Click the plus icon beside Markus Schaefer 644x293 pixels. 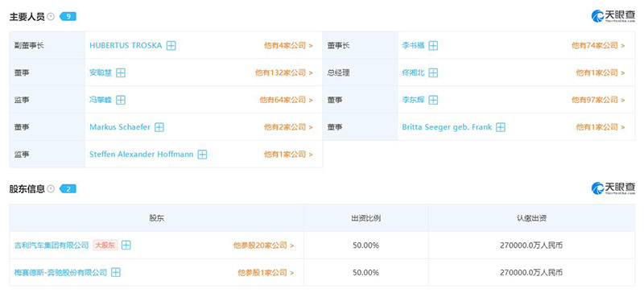159,127
